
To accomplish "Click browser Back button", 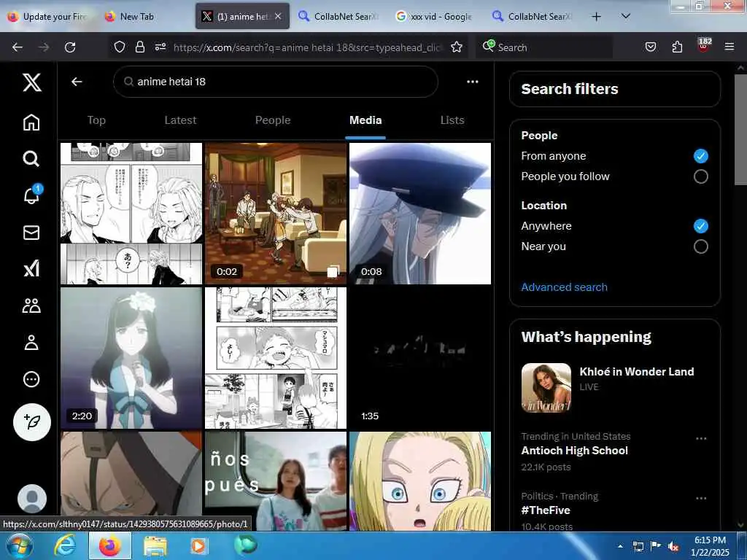I will click(18, 47).
